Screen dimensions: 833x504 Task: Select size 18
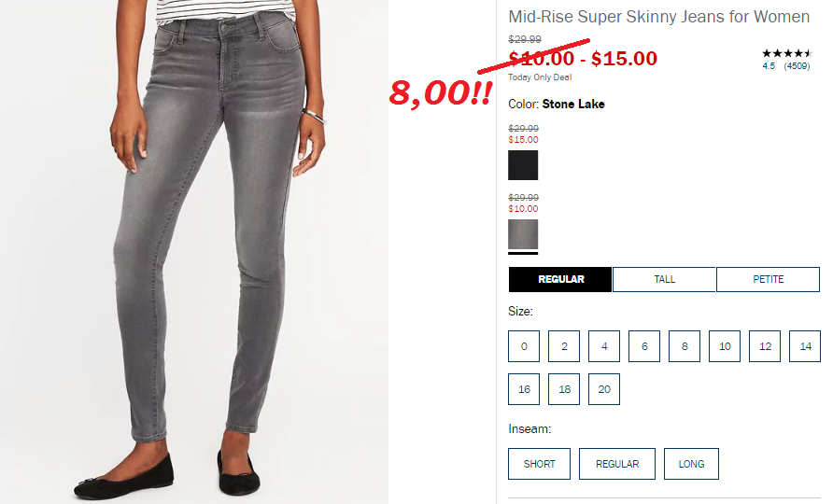tap(564, 389)
